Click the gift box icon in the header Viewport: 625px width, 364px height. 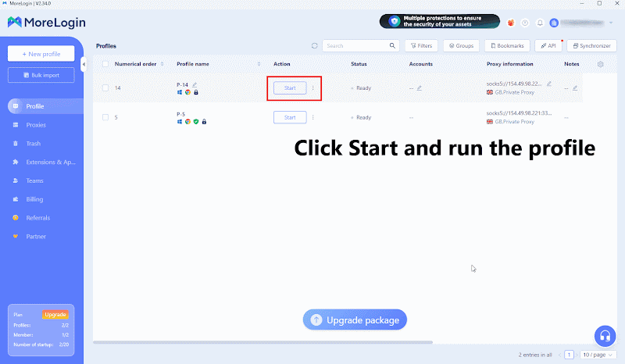click(x=511, y=23)
